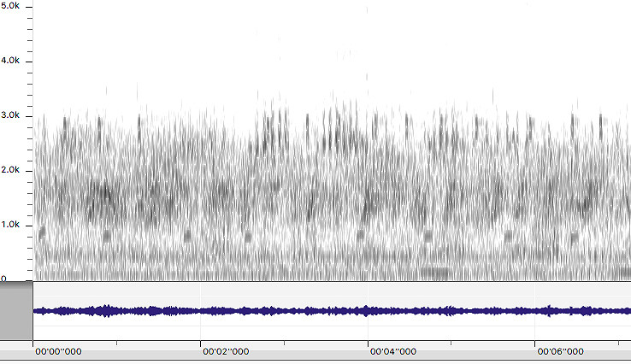Screen dimensions: 631x364
Task: Click the blue waveform at its start
Action: 38,311
